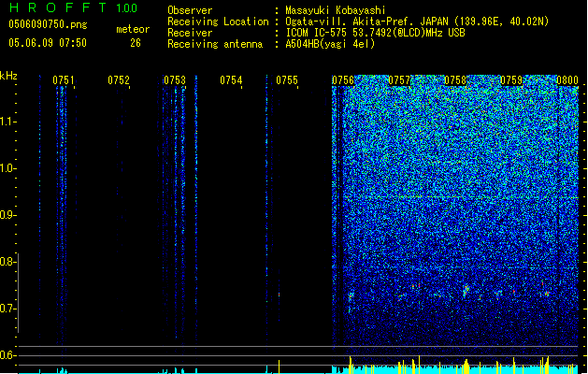The height and width of the screenshot is (374, 588).
Task: Click time marker 0751
Action: point(63,80)
